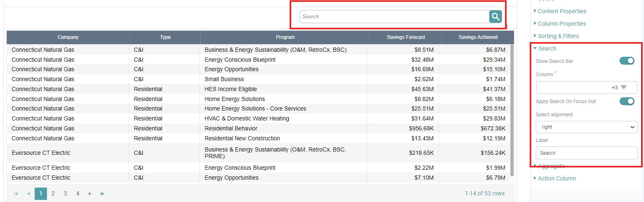Open the Select alignment dropdown
Image resolution: width=644 pixels, height=202 pixels.
[586, 127]
